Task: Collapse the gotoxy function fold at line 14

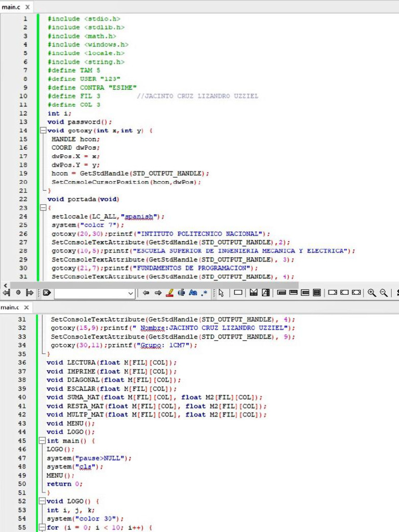Action: coord(43,131)
